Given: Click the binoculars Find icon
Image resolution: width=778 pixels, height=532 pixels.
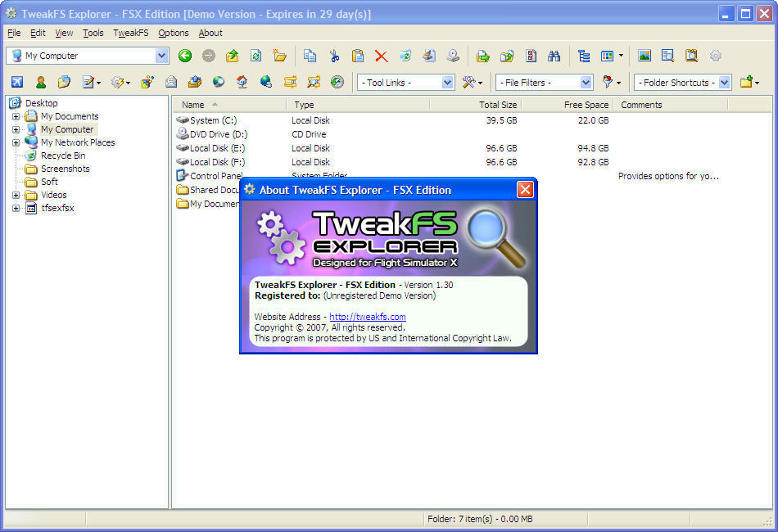Looking at the screenshot, I should pyautogui.click(x=554, y=56).
